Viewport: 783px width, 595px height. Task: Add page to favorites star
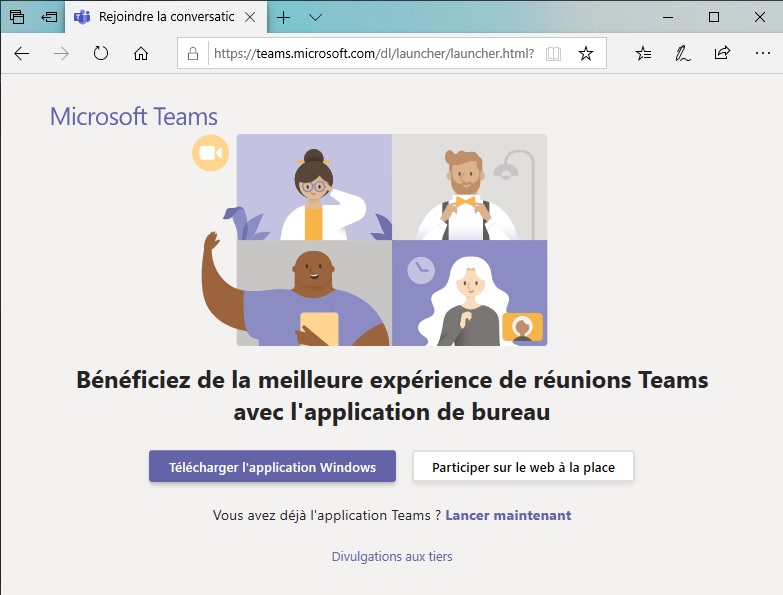(x=586, y=53)
